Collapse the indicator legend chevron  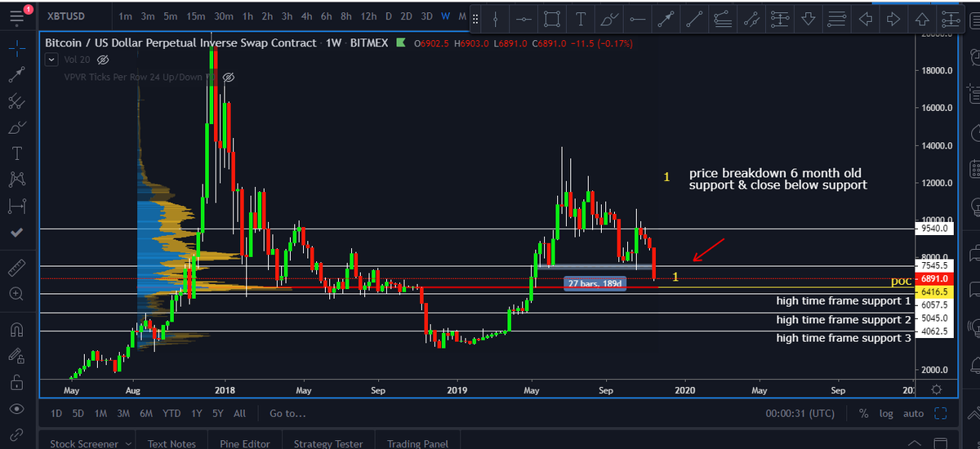51,60
